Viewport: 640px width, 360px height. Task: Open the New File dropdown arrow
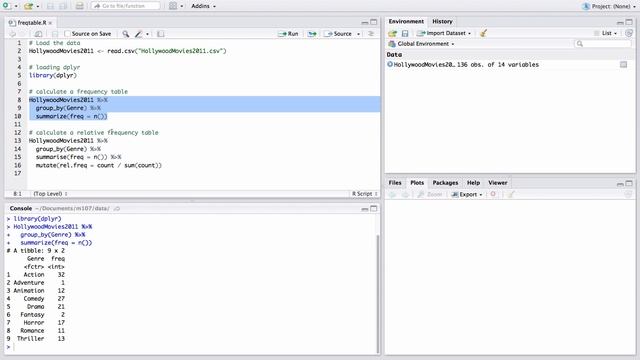[16, 6]
